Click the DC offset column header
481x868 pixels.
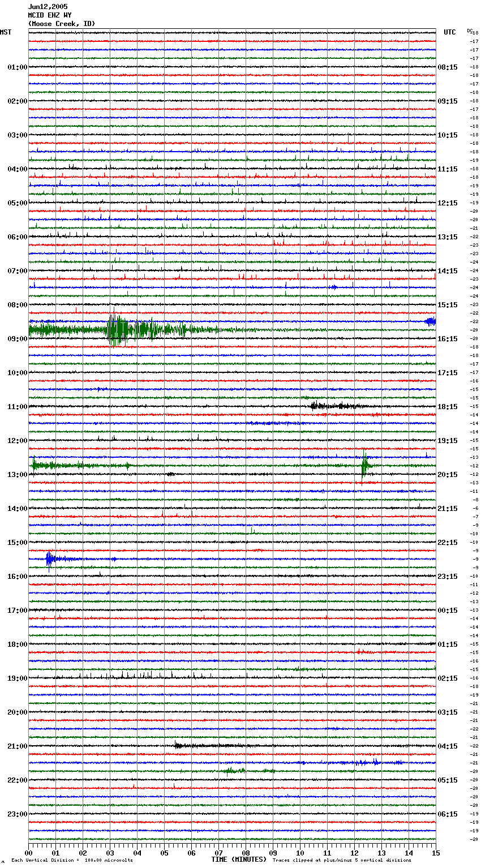tap(470, 31)
